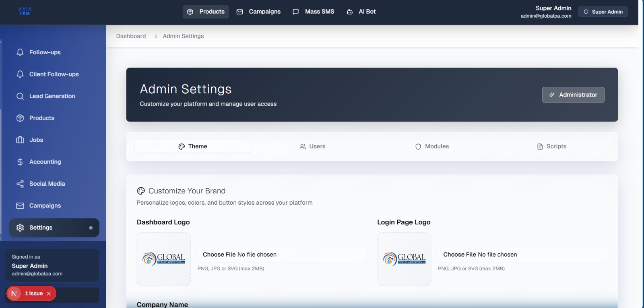Viewport: 644px width, 308px height.
Task: Choose file for the Dashboard Logo
Action: pos(219,255)
